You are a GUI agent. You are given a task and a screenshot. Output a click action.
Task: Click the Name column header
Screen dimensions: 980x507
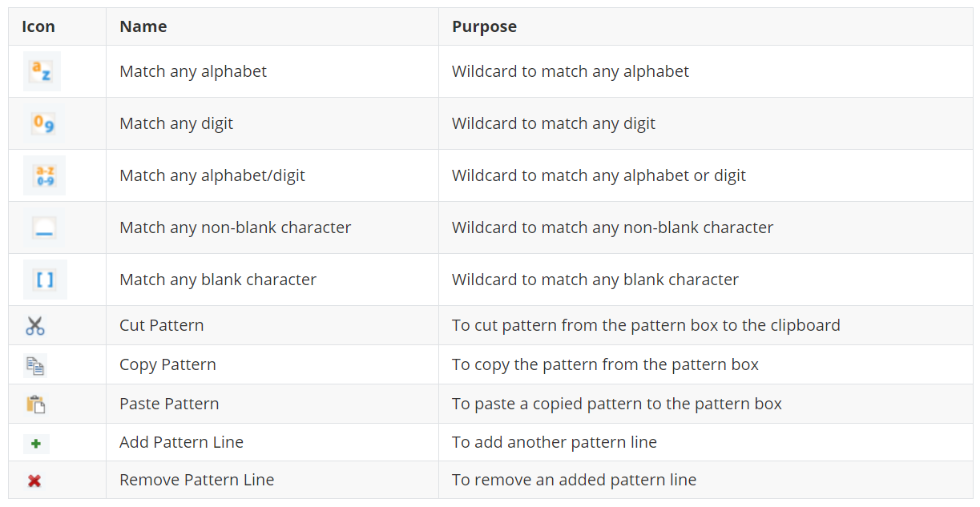point(143,26)
